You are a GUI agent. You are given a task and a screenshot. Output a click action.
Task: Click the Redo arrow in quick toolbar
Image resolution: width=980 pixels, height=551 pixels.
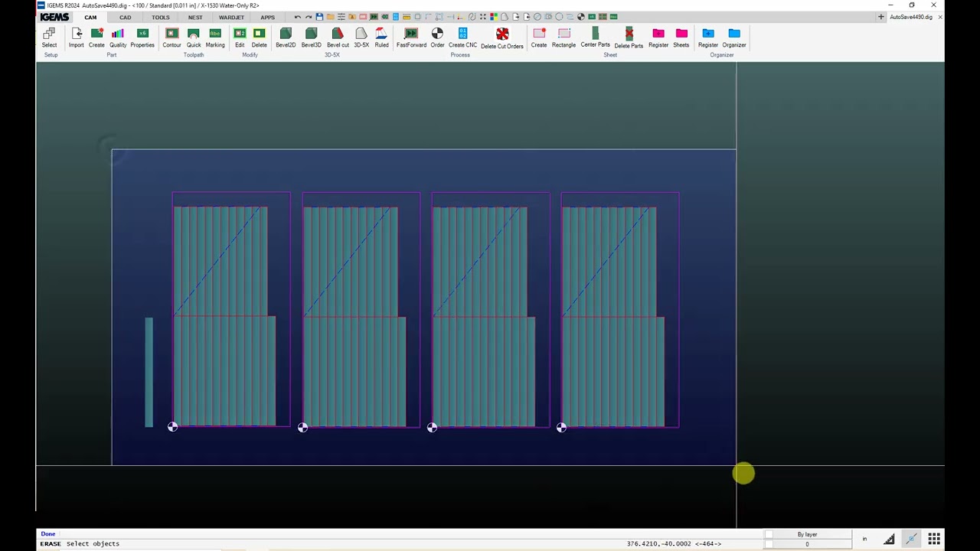[x=309, y=17]
